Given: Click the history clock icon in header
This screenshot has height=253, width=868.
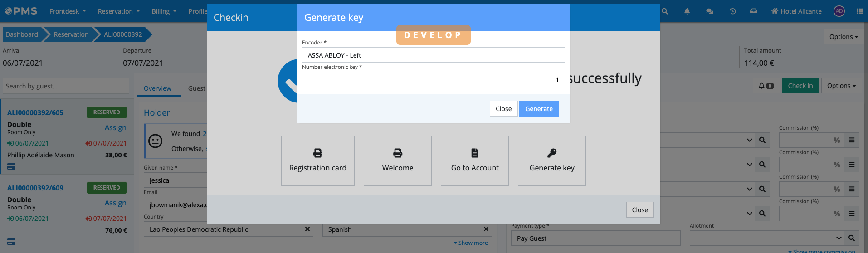Looking at the screenshot, I should 732,11.
